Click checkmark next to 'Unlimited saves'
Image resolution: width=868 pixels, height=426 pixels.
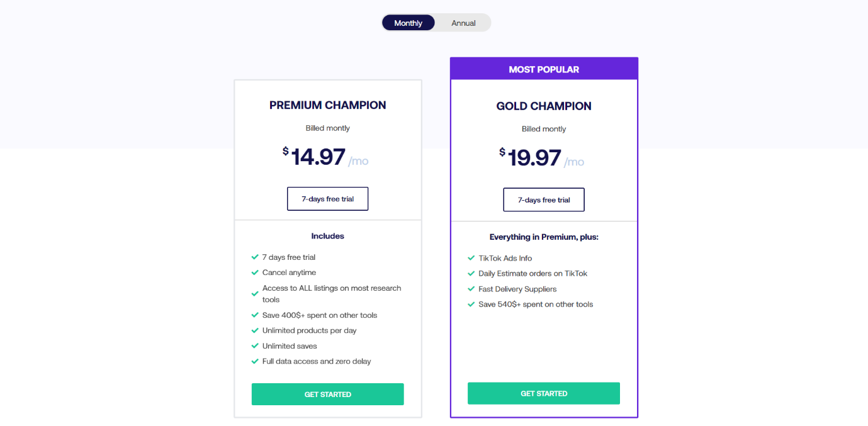point(255,346)
